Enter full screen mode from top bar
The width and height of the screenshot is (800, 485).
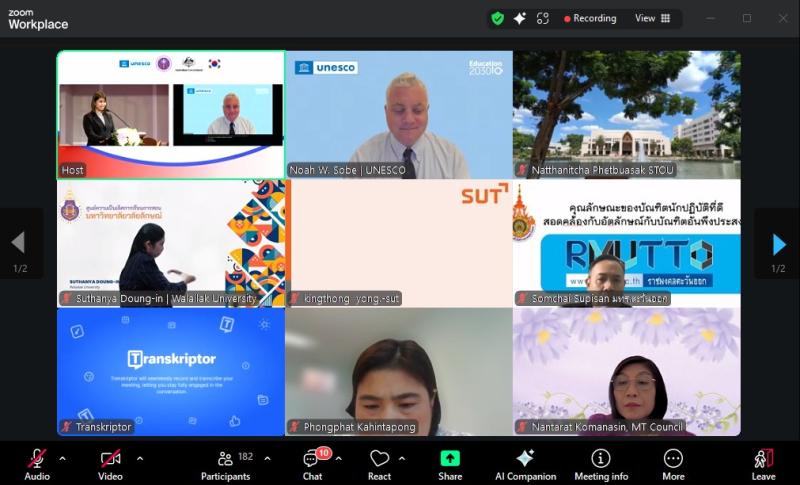tap(543, 18)
